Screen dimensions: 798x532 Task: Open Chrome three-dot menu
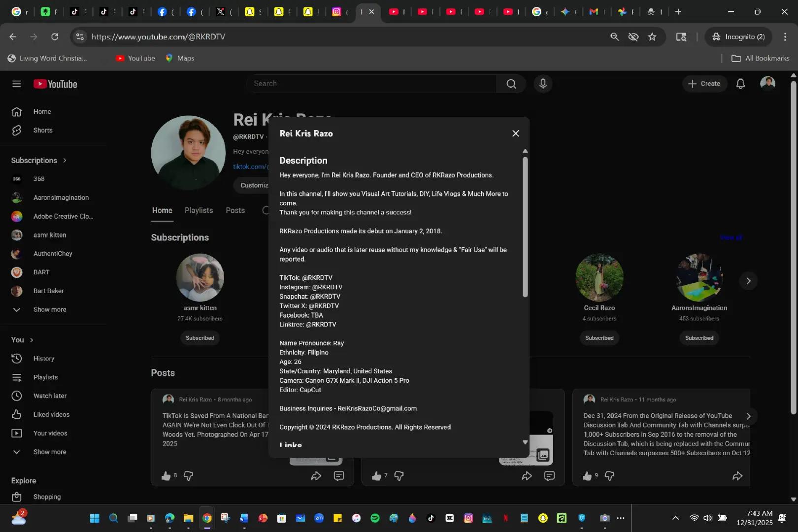click(785, 37)
